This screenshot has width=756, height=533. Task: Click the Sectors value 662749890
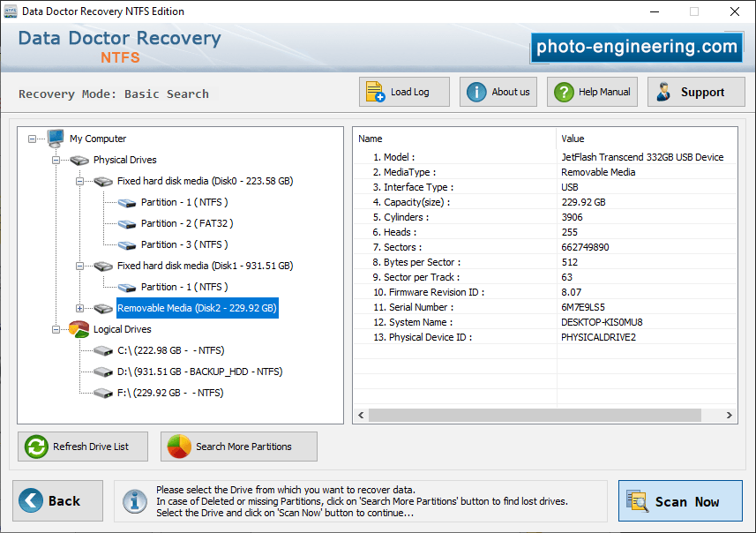[x=585, y=247]
